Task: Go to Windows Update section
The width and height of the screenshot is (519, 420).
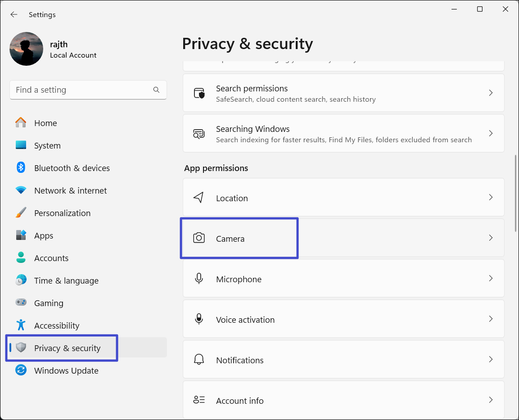Action: pos(66,370)
